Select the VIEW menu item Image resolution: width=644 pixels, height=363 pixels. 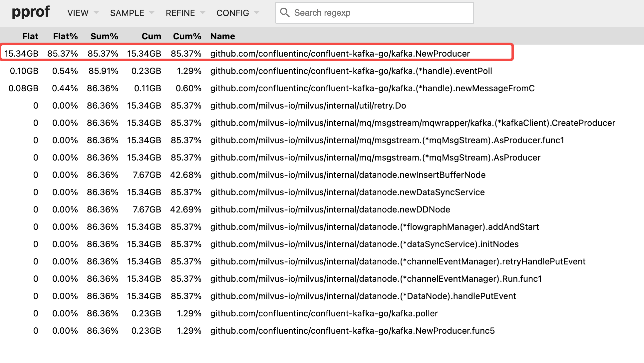(x=78, y=13)
